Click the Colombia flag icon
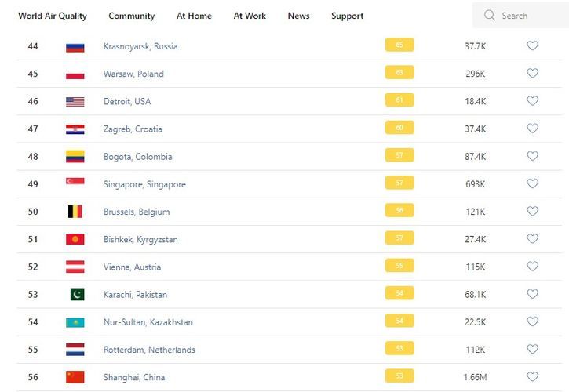 tap(75, 157)
